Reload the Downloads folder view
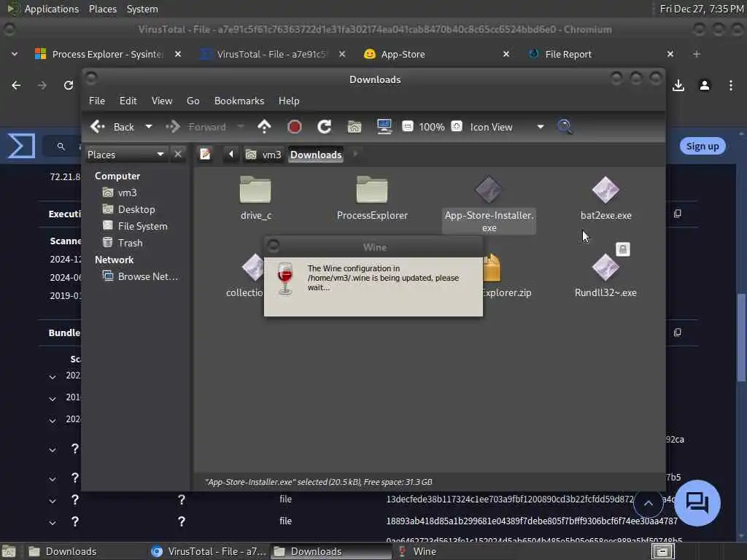The image size is (747, 560). pyautogui.click(x=325, y=127)
